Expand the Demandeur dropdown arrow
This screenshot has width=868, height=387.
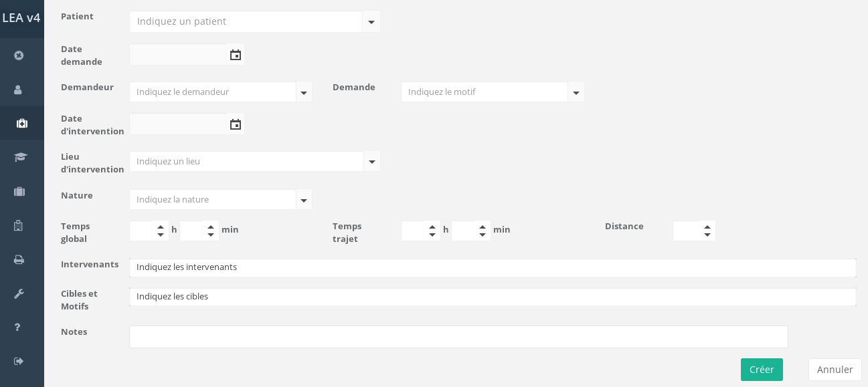click(x=304, y=93)
